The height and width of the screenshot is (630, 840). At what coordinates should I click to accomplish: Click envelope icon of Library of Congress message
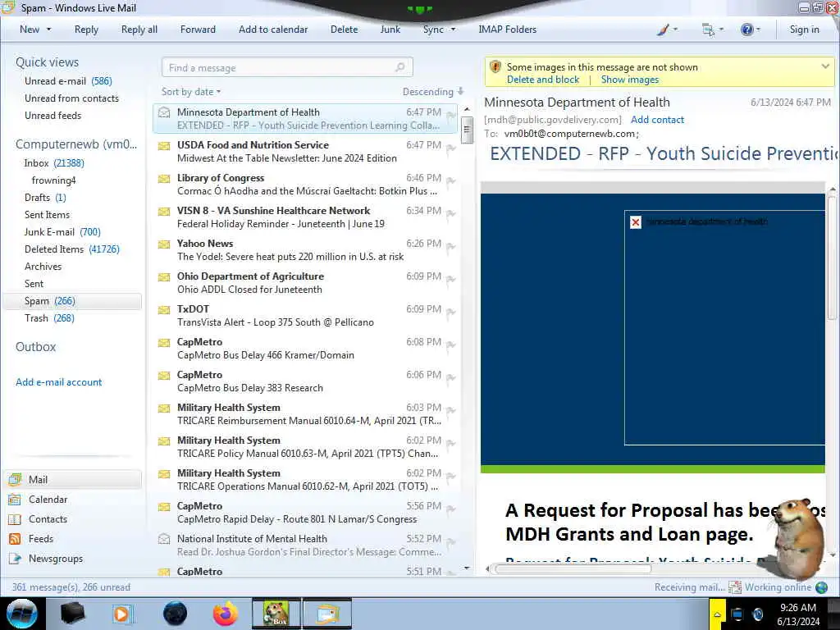[x=164, y=178]
